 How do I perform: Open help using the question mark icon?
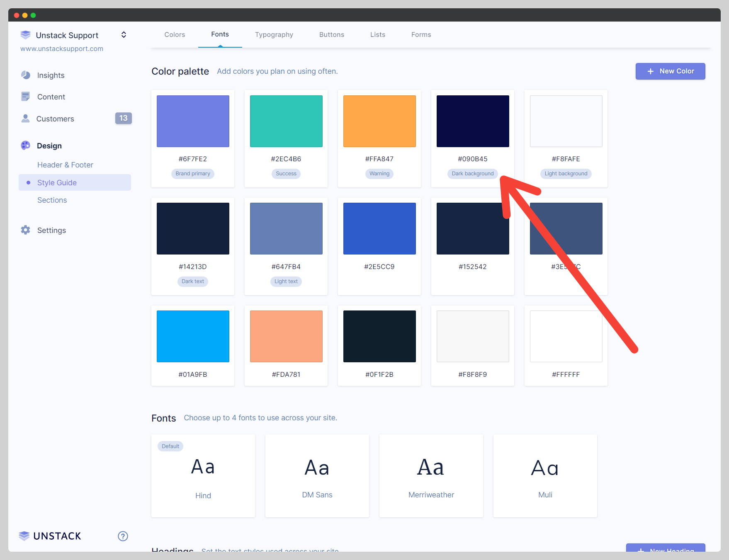pyautogui.click(x=123, y=536)
